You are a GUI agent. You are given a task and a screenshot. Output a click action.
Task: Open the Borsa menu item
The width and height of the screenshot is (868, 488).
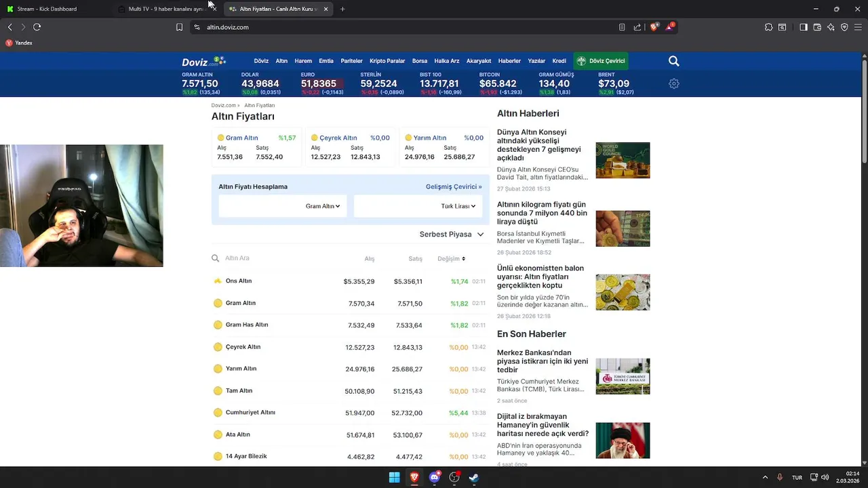click(420, 61)
